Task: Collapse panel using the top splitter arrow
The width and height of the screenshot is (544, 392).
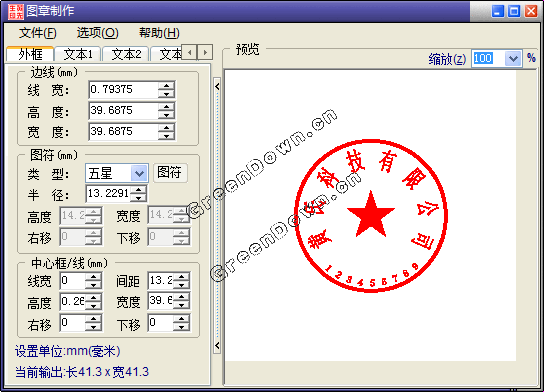Action: coord(217,86)
